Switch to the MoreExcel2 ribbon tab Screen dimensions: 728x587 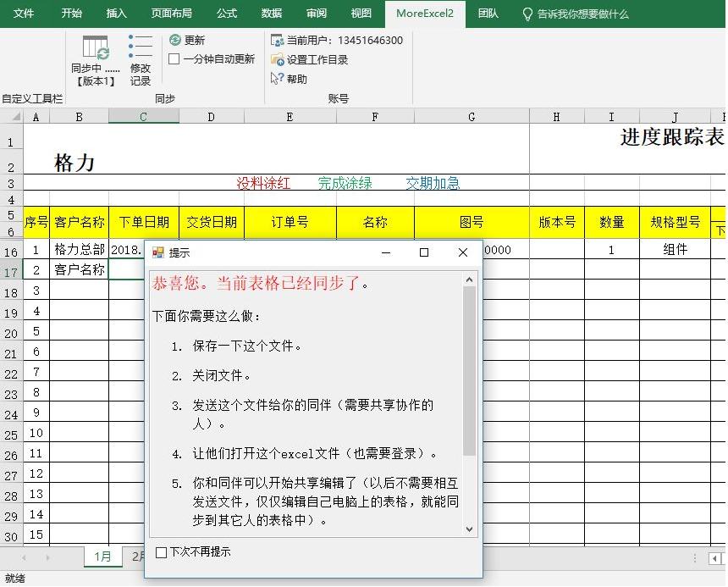pos(425,14)
